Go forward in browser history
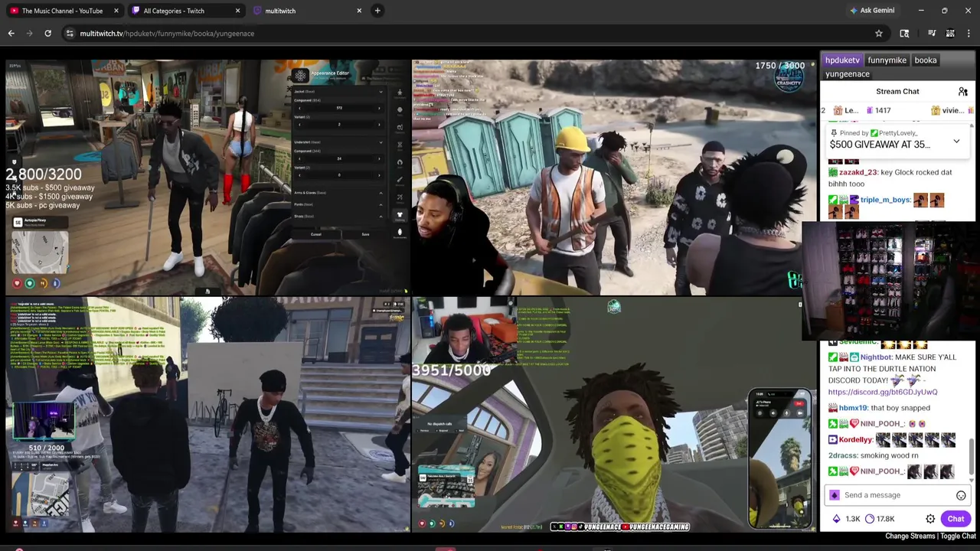The image size is (980, 551). click(x=30, y=34)
